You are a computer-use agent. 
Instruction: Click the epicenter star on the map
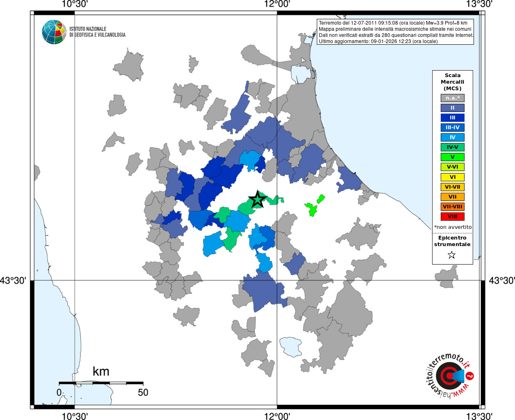pos(258,199)
